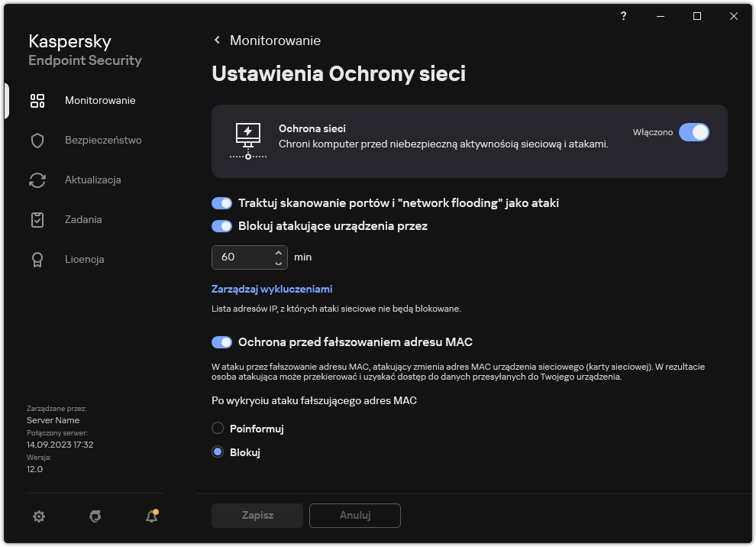Turn off treating port scanning as attacks
The width and height of the screenshot is (756, 547).
tap(221, 202)
